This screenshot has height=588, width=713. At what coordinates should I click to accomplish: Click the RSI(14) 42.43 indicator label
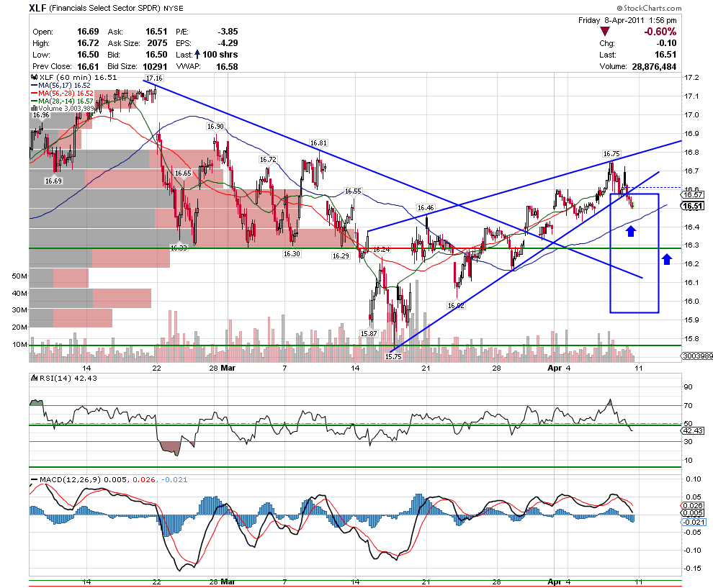coord(68,378)
